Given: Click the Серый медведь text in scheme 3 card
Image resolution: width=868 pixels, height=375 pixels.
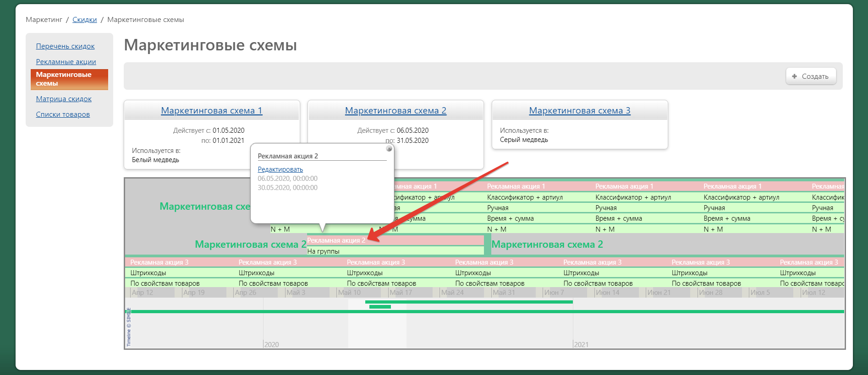Looking at the screenshot, I should 524,140.
